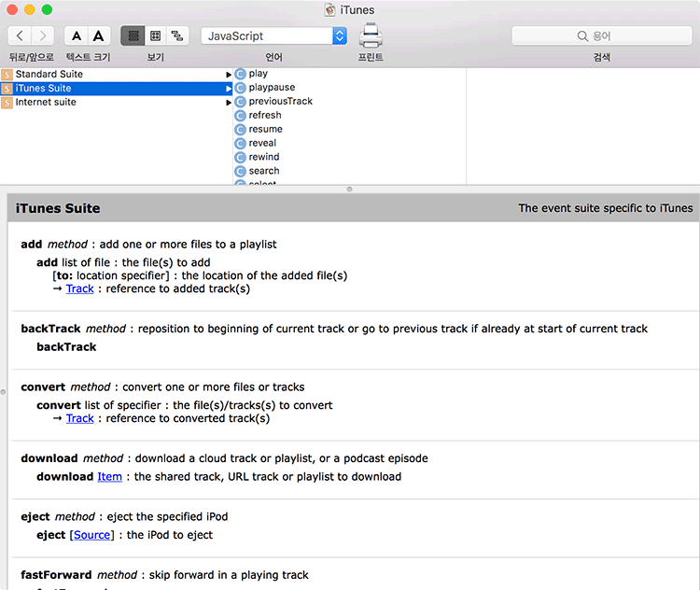Click the Internet suite S icon

tap(7, 103)
